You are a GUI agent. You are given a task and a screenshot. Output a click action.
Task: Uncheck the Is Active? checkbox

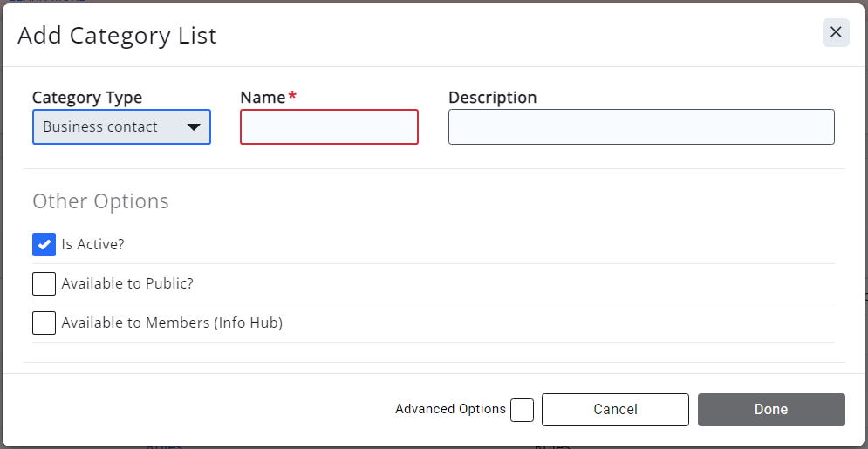click(44, 245)
